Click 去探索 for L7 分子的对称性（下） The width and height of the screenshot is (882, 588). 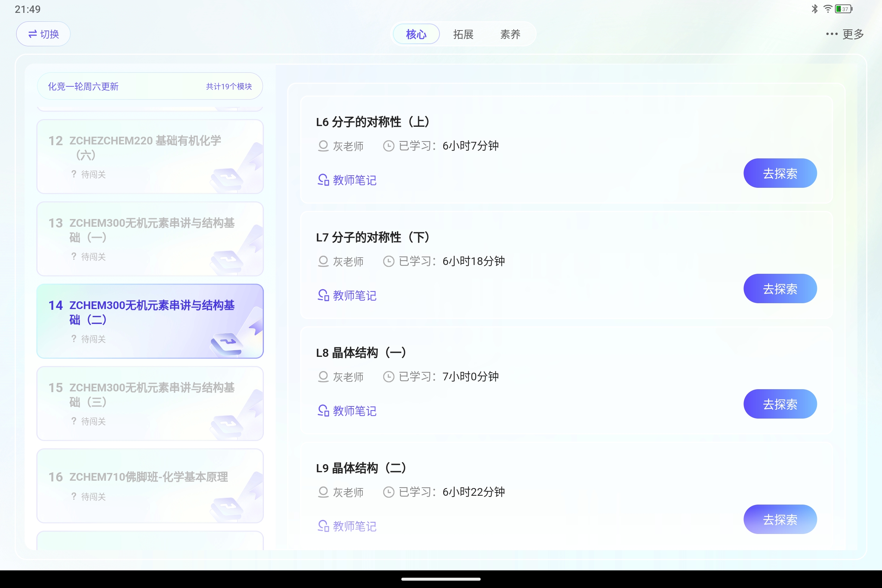[x=780, y=289]
